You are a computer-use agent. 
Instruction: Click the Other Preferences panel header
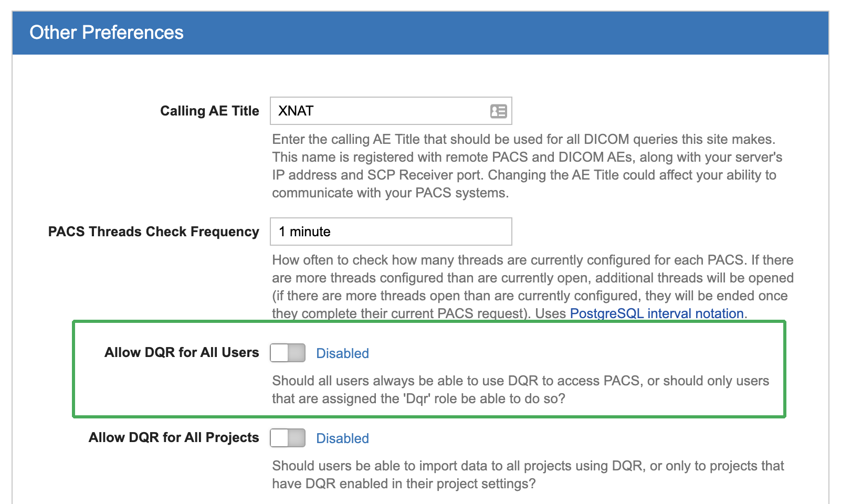[x=420, y=33]
